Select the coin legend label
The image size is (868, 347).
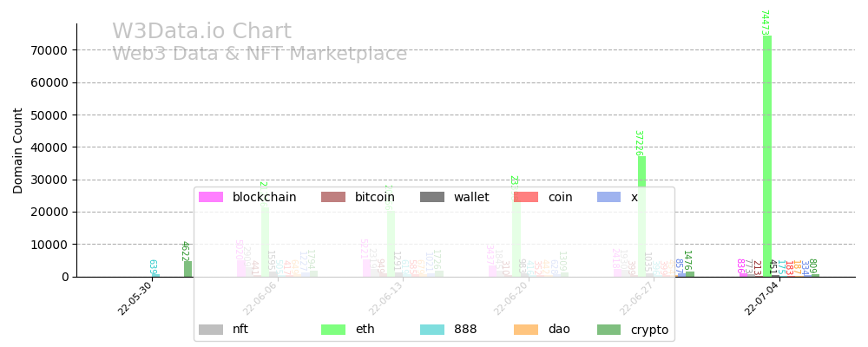560,197
